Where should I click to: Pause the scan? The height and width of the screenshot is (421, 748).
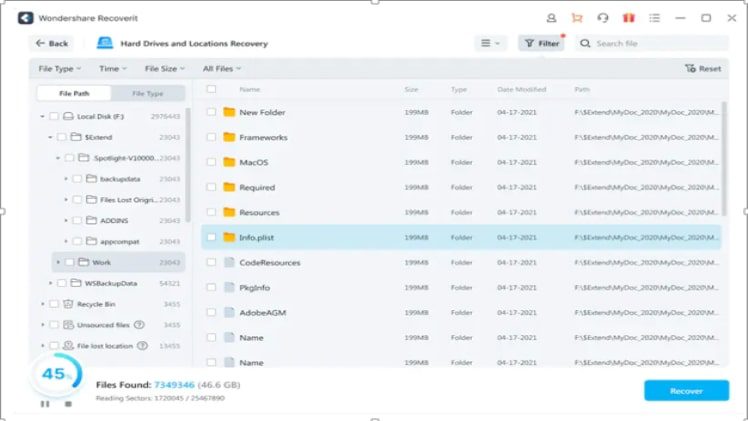(45, 404)
